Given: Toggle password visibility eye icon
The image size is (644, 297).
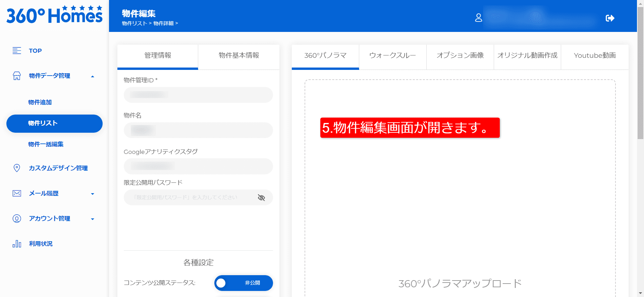Looking at the screenshot, I should pos(261,198).
